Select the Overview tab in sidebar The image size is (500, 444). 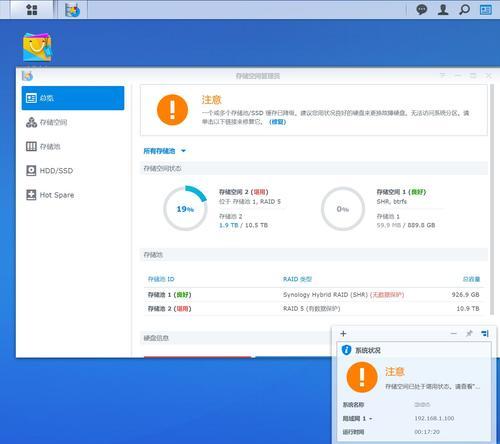tap(73, 98)
